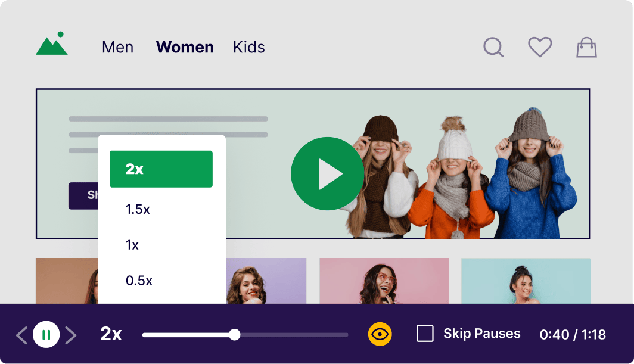The height and width of the screenshot is (364, 634).
Task: Enable the Skip Pauses option
Action: pos(425,334)
